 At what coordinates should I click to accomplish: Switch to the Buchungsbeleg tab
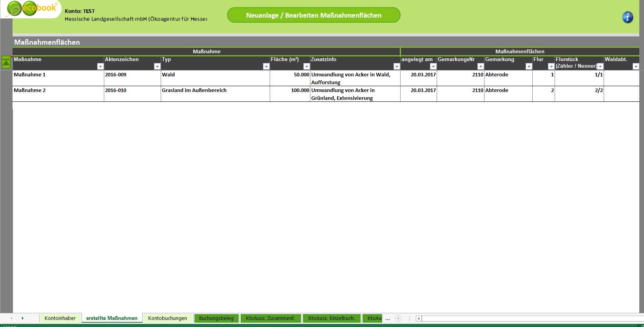[x=216, y=318]
